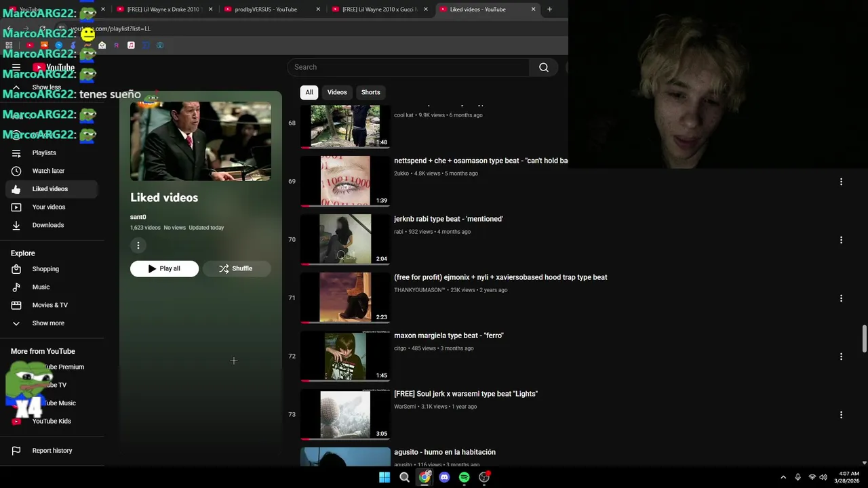The width and height of the screenshot is (868, 488).
Task: Open the YouTube bookmark icon in bookmarks bar
Action: click(x=30, y=45)
